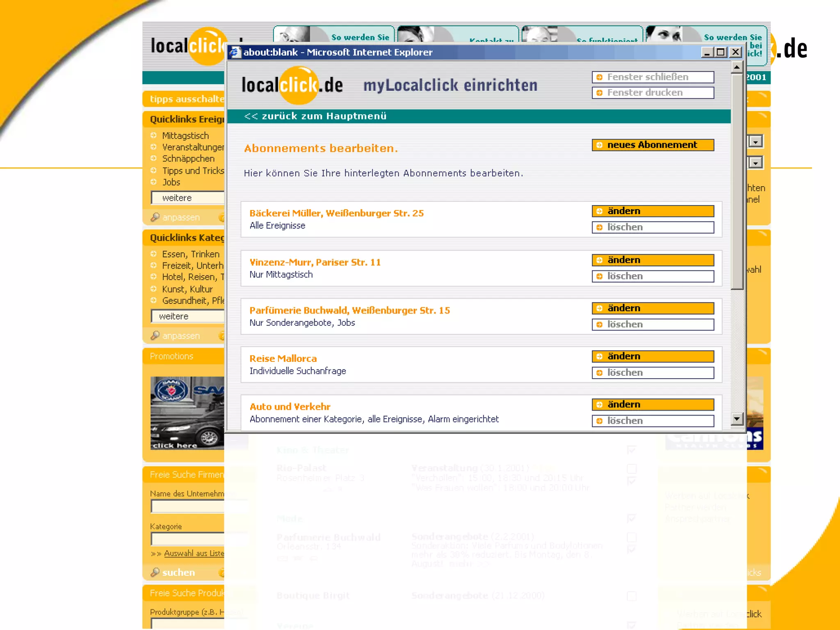Go back via zurück zum Hauptmenü
Screen dimensions: 840x630
315,116
